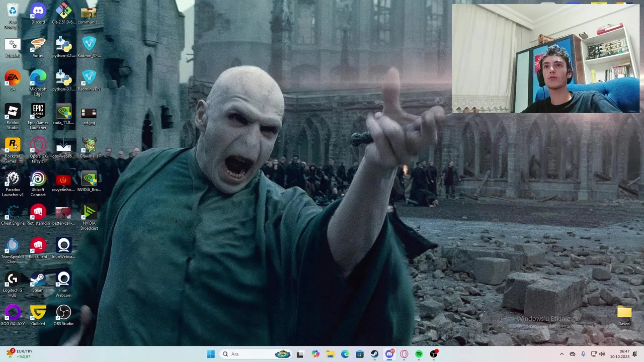Select the Ubisoft Connect shortcut
This screenshot has width=644, height=362.
38,184
